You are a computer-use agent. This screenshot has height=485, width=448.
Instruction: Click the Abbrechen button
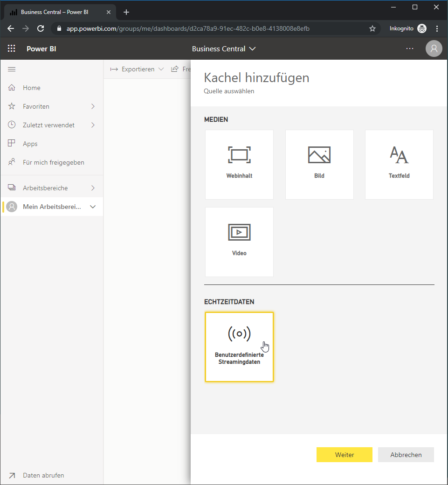click(x=406, y=455)
